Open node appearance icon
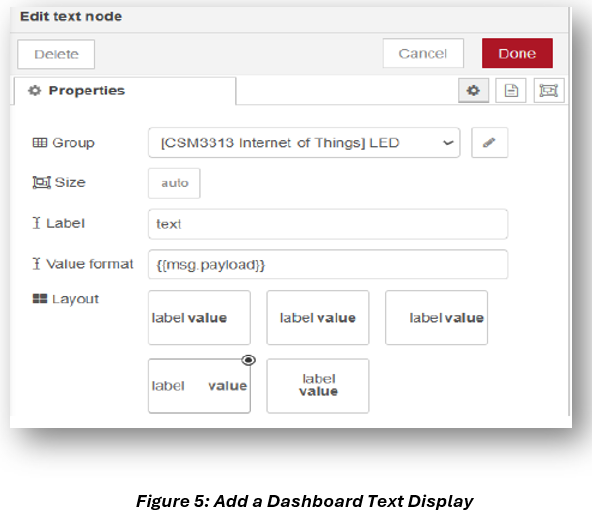 549,91
